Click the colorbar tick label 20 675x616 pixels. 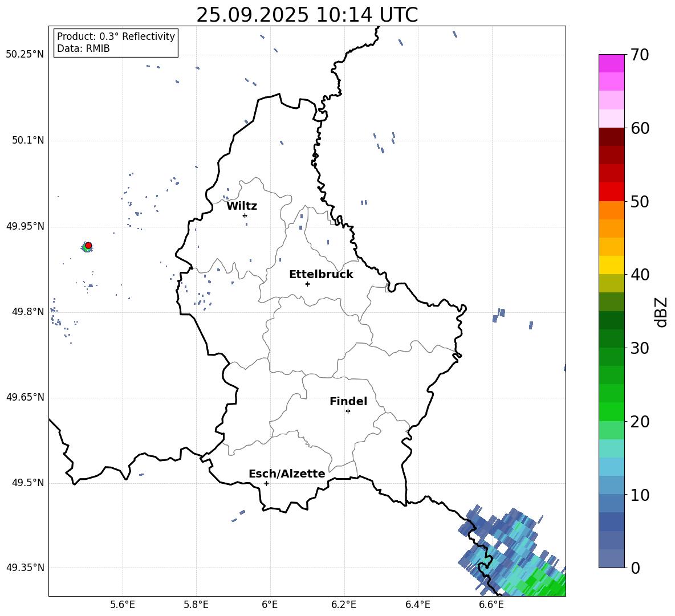640,422
